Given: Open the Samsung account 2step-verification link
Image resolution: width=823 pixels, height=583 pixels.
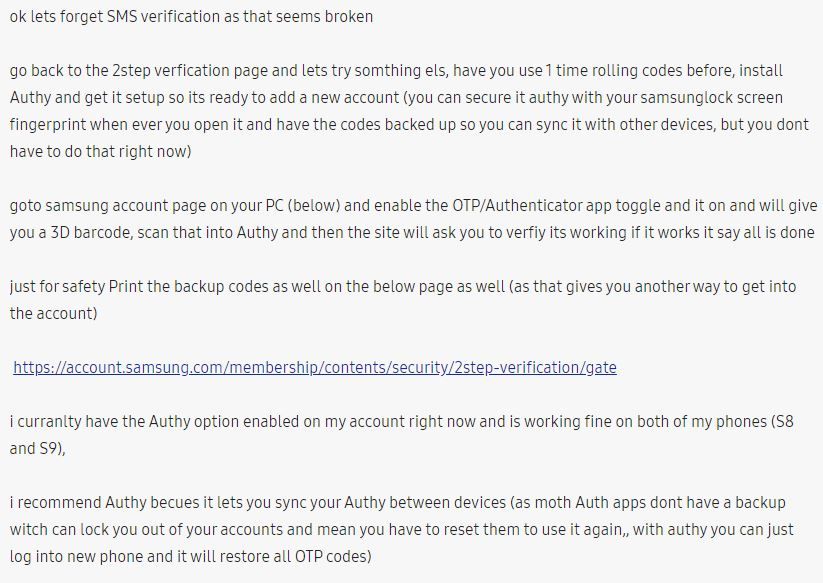Looking at the screenshot, I should pyautogui.click(x=315, y=367).
